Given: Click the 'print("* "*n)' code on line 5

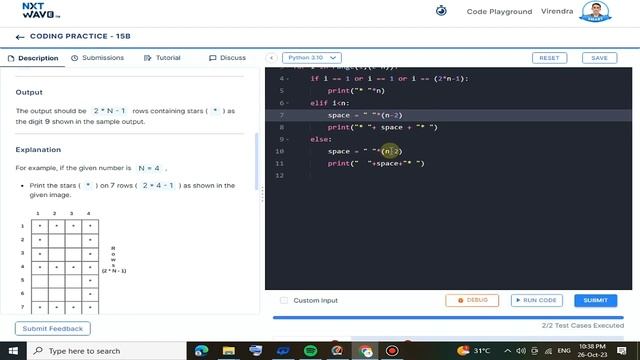Looking at the screenshot, I should [x=356, y=91].
